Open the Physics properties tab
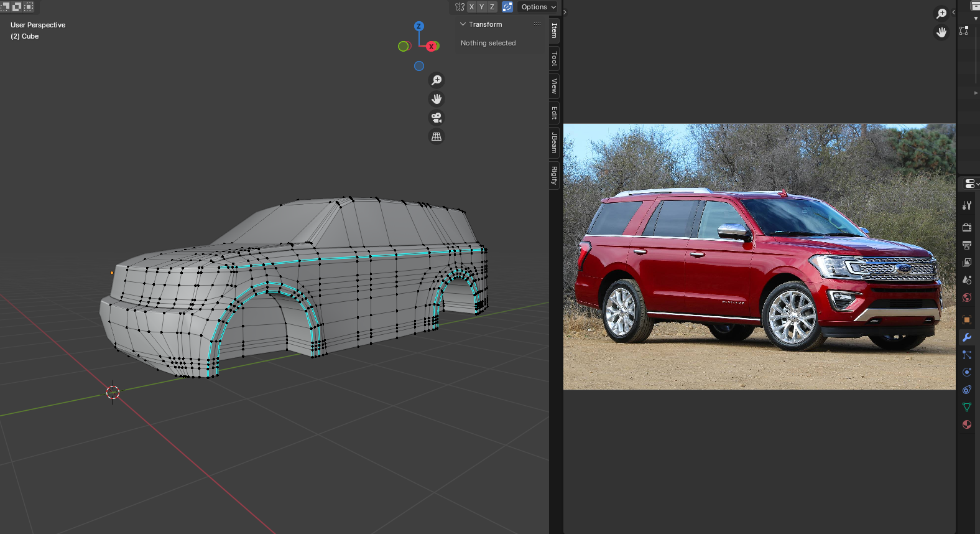 pyautogui.click(x=967, y=372)
